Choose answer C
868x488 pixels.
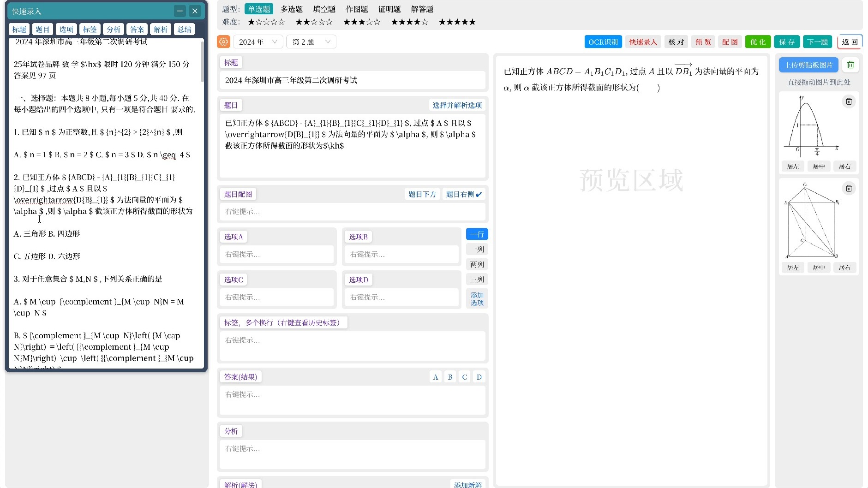[x=464, y=377]
